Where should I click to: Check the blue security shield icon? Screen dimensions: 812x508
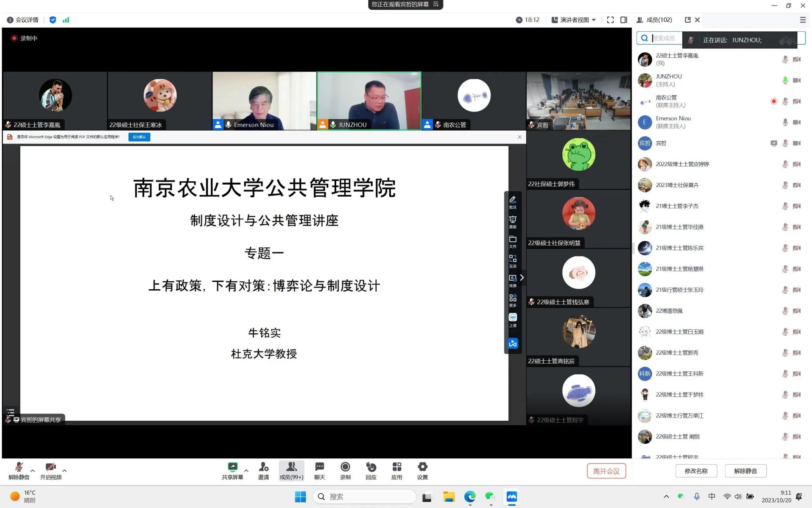[x=53, y=20]
